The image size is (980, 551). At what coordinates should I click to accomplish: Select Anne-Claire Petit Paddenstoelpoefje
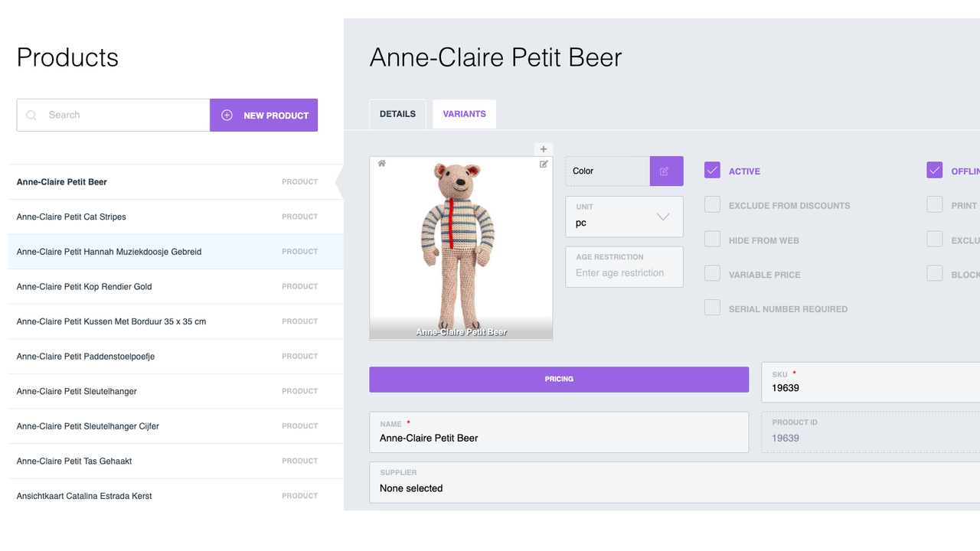tap(175, 357)
